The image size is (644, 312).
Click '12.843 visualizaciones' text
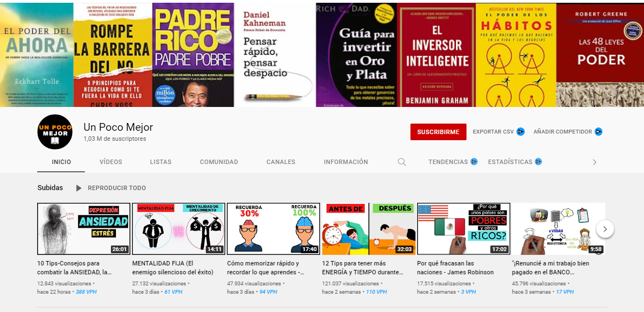[x=64, y=284]
